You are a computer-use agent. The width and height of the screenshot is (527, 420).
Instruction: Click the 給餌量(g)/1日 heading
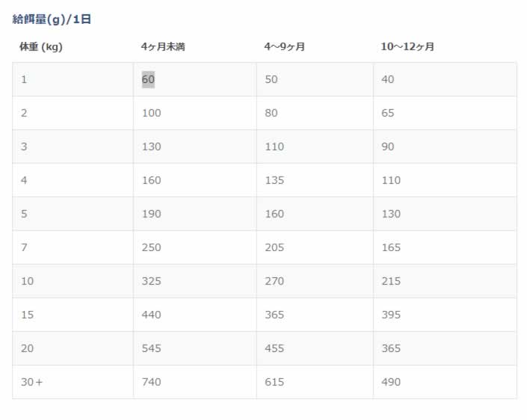[52, 19]
